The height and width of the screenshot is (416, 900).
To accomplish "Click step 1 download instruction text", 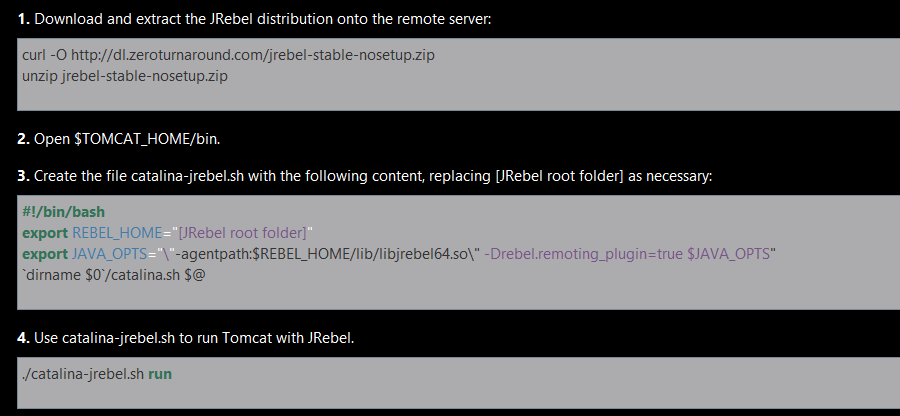I will pyautogui.click(x=254, y=19).
